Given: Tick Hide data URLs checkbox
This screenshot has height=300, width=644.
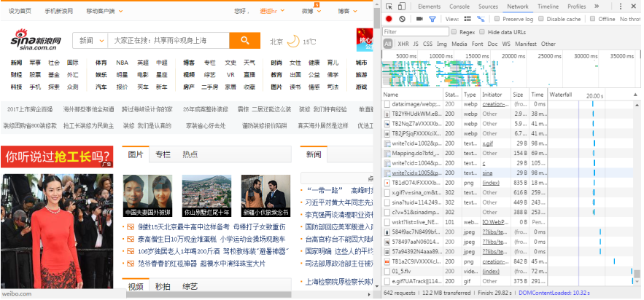Looking at the screenshot, I should [482, 31].
